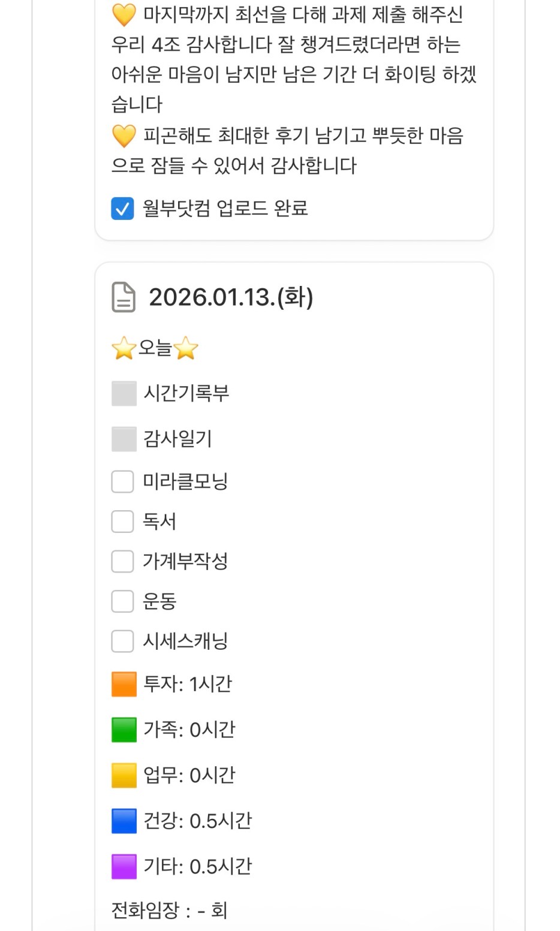The image size is (560, 931).
Task: Uncheck the 월부닷컴 업로드 완료 checkbox
Action: coord(122,209)
